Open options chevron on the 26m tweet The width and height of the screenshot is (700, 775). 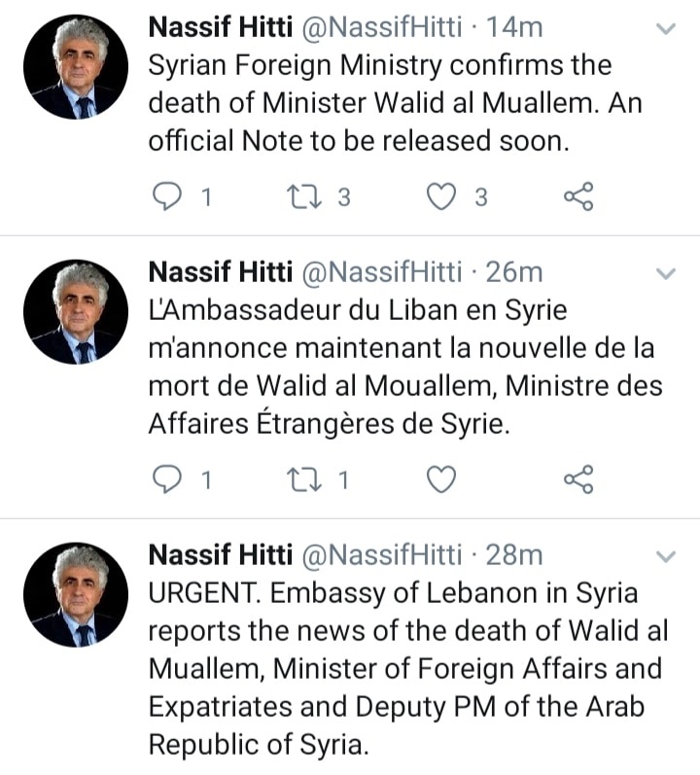[665, 274]
